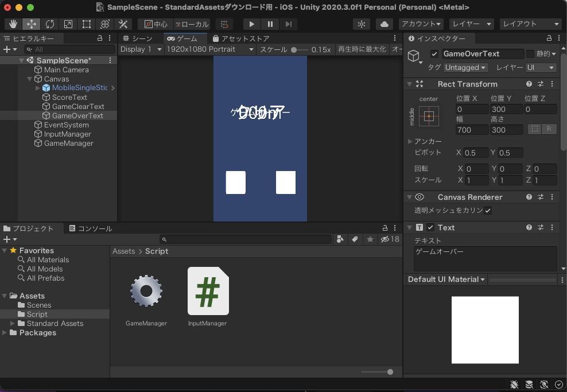Toggle the GameOverText active checkbox
The height and width of the screenshot is (392, 567).
pos(434,54)
